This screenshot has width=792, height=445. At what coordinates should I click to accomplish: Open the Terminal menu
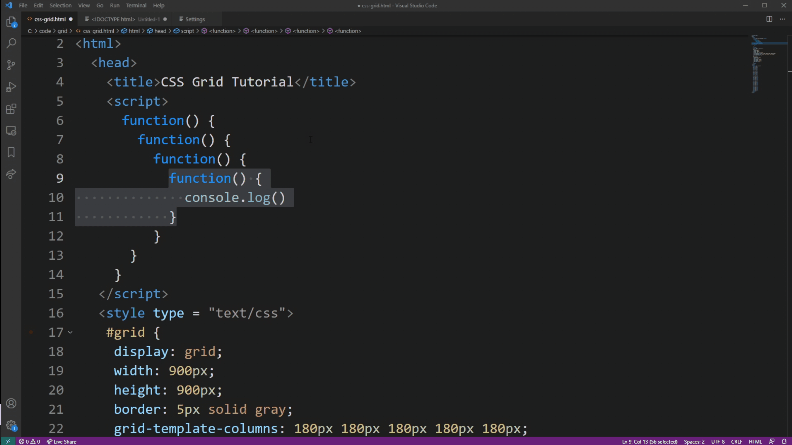[136, 6]
